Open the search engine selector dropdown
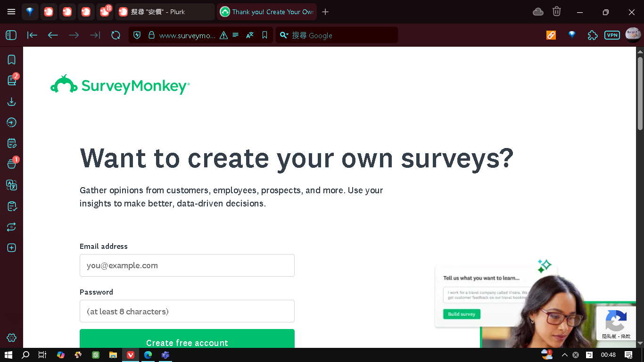The image size is (644, 362). (x=284, y=35)
